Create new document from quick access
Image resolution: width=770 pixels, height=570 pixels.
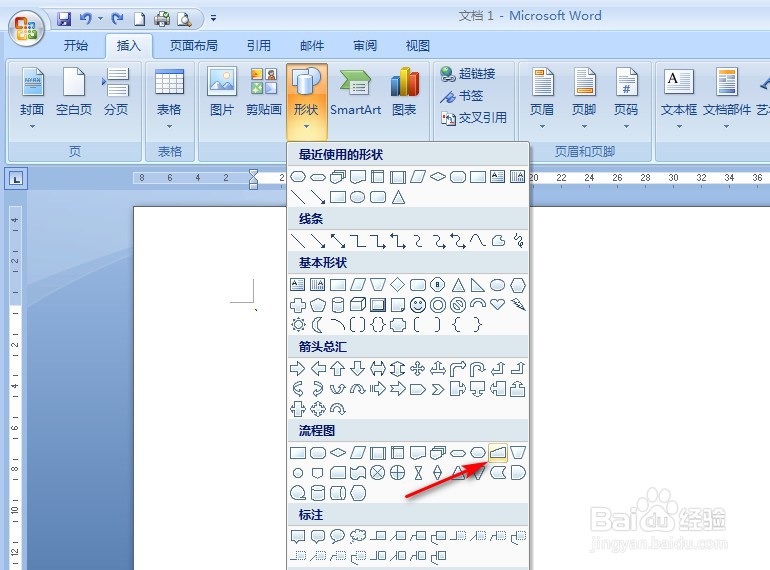[139, 19]
